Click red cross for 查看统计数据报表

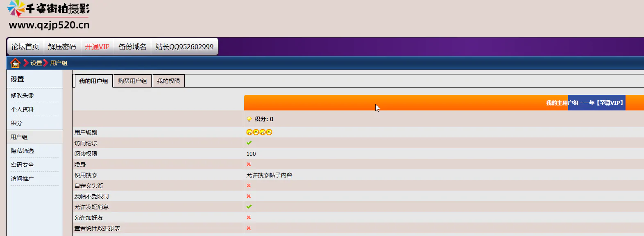[x=249, y=228]
